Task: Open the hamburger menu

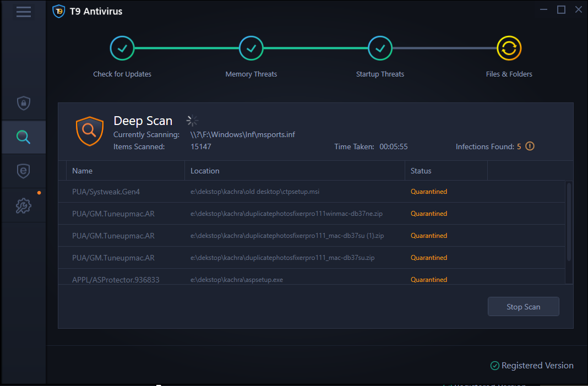Action: [23, 12]
